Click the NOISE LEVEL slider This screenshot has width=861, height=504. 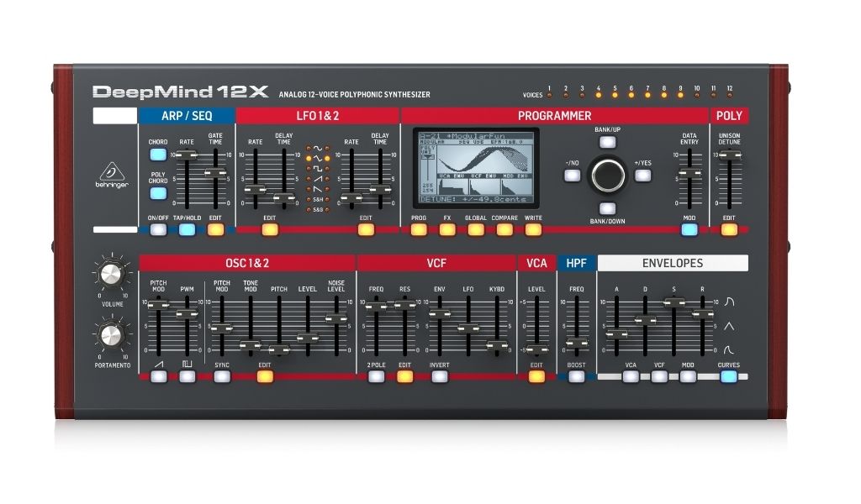click(336, 326)
